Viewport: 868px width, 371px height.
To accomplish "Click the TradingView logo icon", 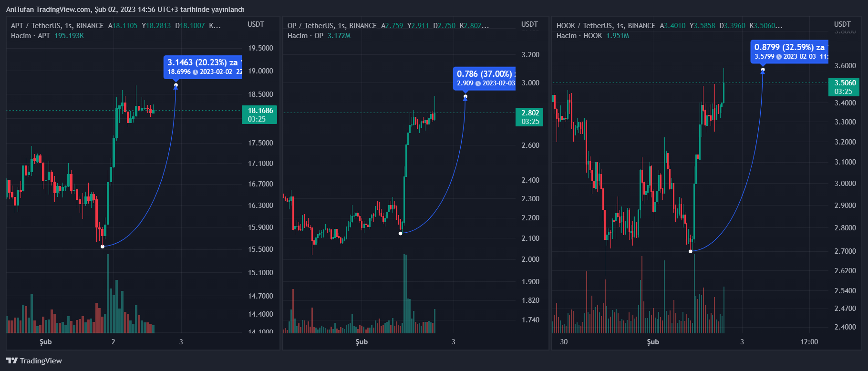I will [12, 361].
